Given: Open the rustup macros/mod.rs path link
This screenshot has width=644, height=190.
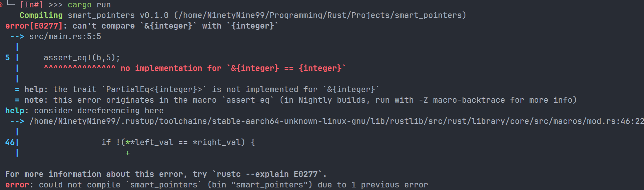Looking at the screenshot, I should (336, 121).
